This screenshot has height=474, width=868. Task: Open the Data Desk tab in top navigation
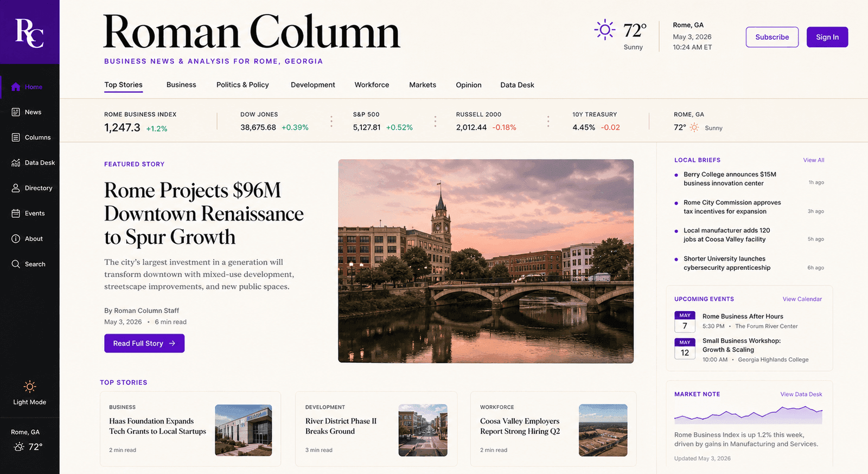coord(517,85)
